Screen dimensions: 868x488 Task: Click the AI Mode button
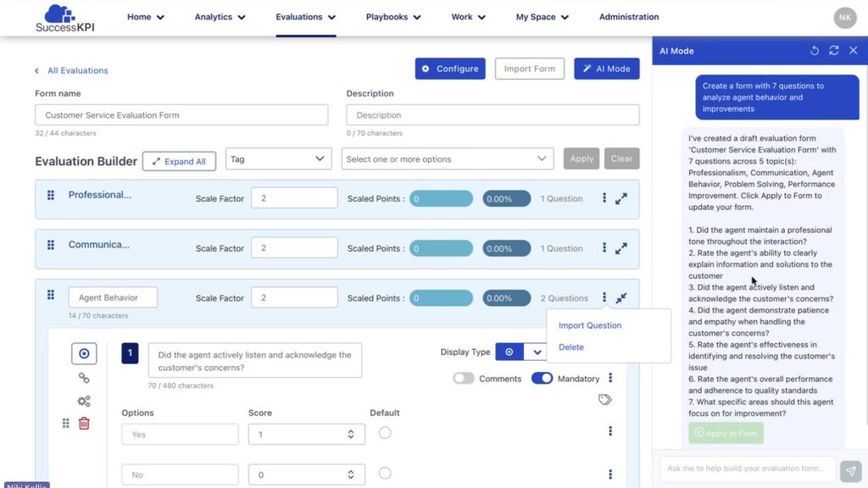(607, 69)
